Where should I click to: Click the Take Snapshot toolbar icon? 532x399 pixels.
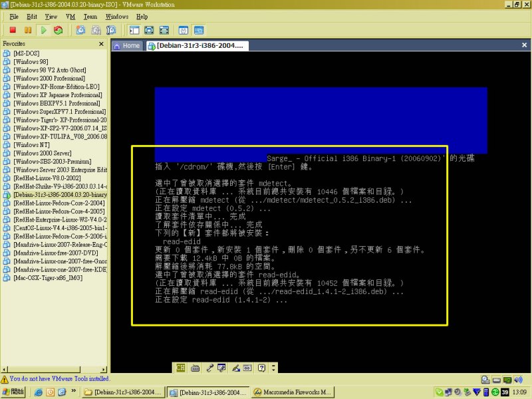(x=80, y=30)
